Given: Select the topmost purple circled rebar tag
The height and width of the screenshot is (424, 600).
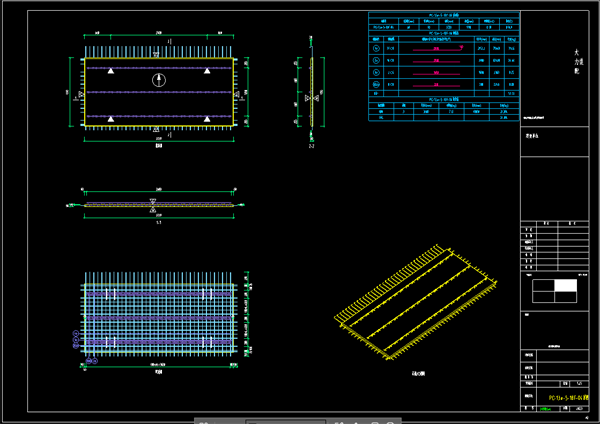Looking at the screenshot, I should pos(76,333).
